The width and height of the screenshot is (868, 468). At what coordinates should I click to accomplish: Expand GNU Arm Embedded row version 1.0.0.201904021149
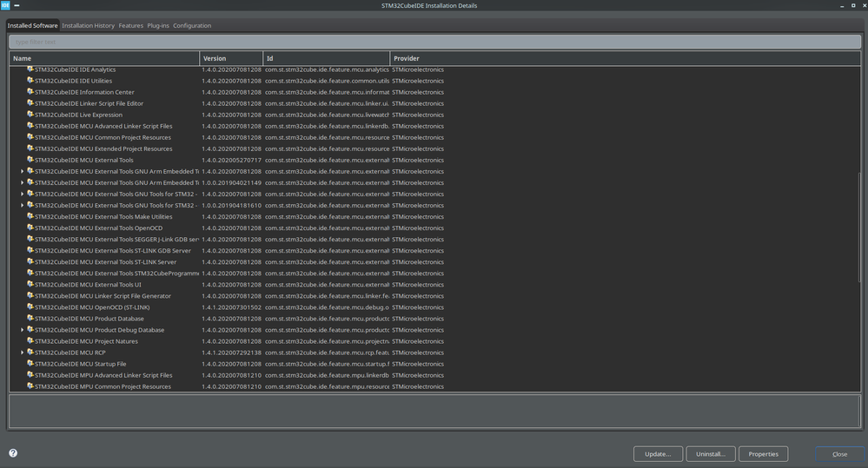click(22, 182)
